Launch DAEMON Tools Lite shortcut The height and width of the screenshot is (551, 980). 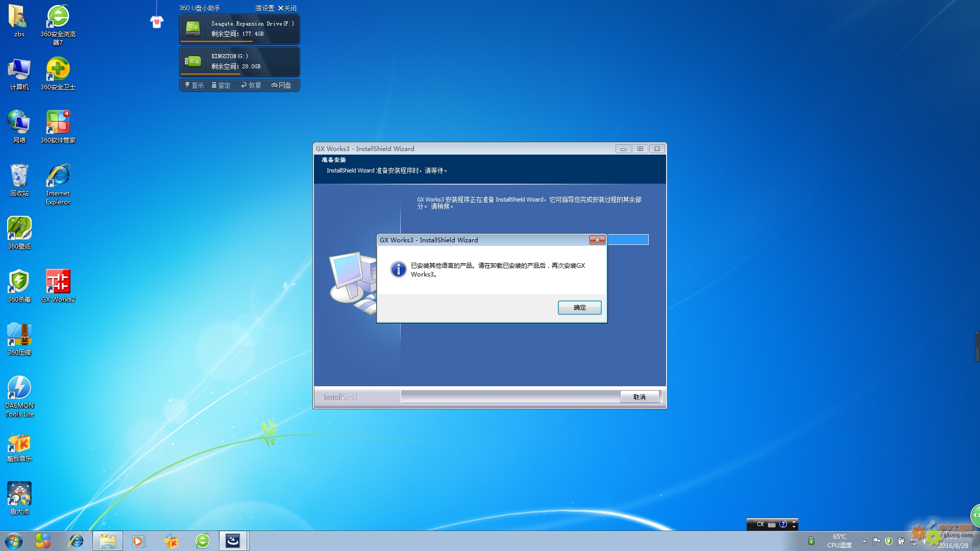(x=19, y=396)
